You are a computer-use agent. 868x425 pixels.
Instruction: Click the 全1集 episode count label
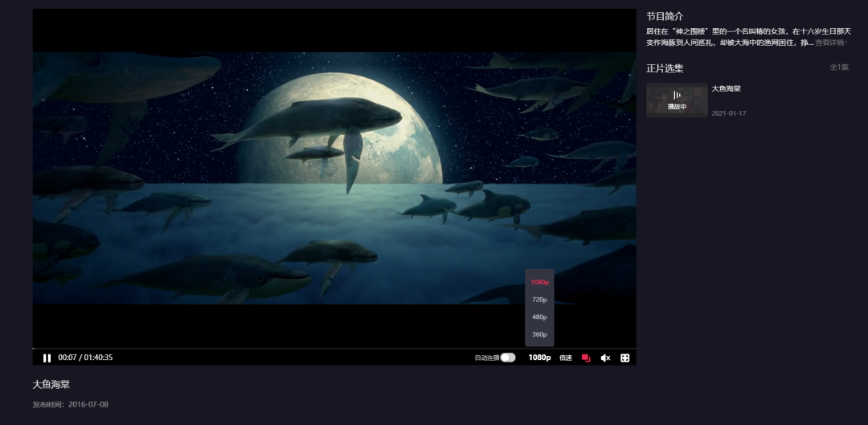point(839,67)
